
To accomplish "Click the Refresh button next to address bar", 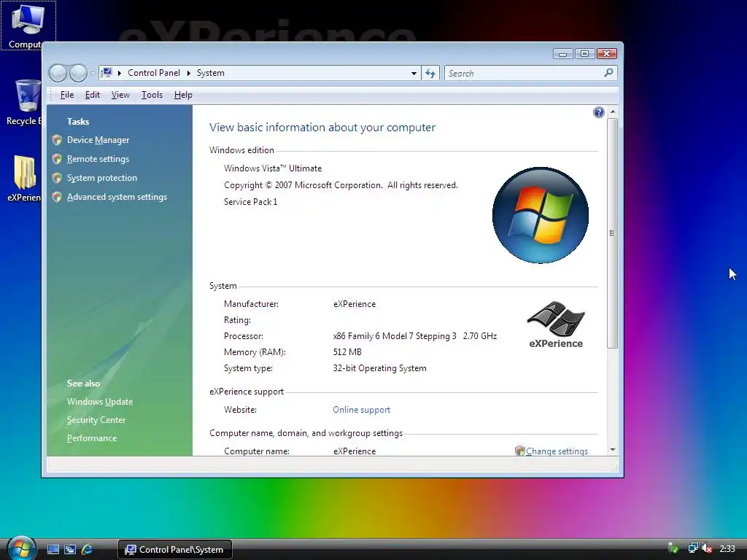I will tap(430, 74).
